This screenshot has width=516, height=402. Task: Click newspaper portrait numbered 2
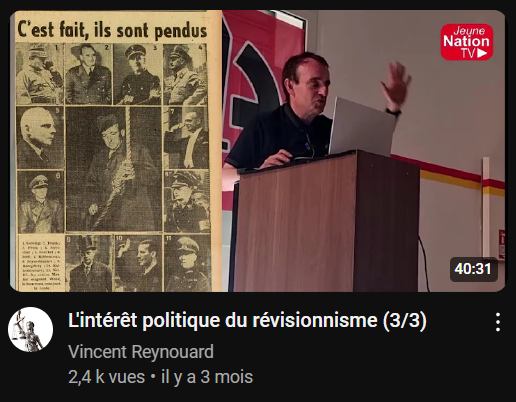click(88, 74)
